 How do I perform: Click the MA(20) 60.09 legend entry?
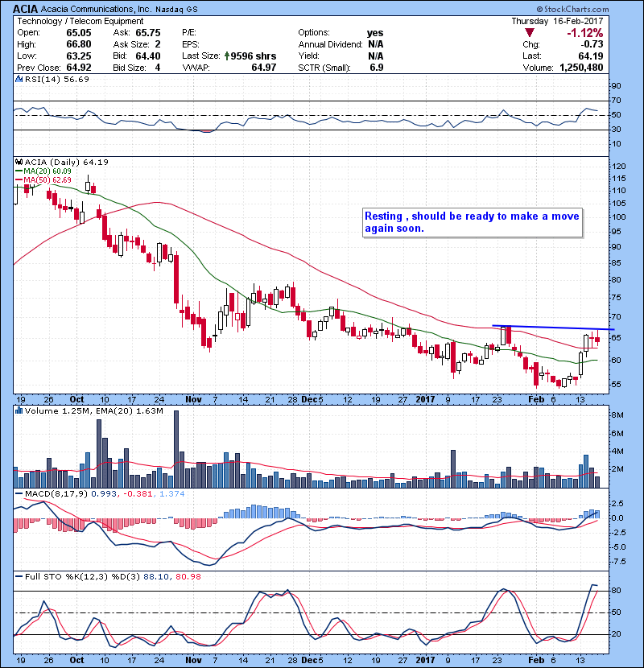[x=44, y=171]
